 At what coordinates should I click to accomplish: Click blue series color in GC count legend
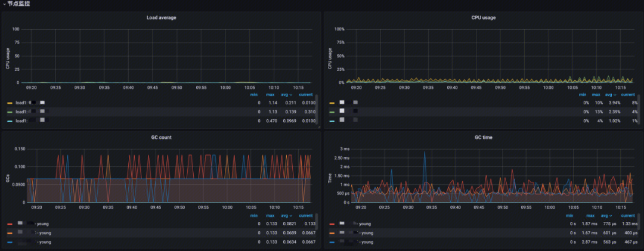(x=10, y=242)
